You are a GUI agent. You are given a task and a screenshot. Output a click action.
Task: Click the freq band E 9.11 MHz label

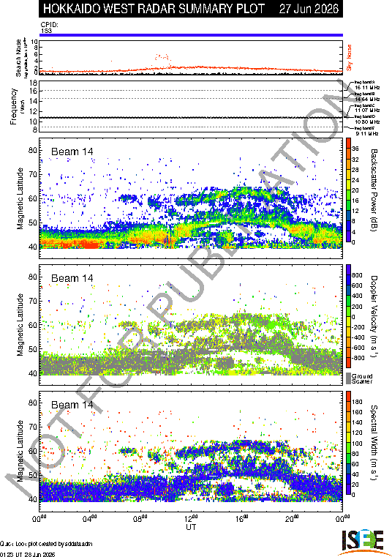[366, 131]
